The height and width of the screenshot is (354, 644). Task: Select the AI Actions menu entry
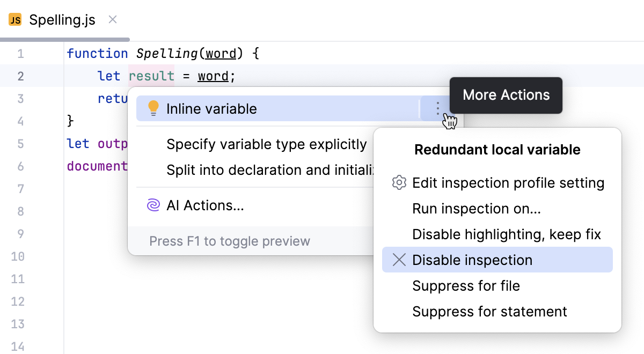(204, 206)
